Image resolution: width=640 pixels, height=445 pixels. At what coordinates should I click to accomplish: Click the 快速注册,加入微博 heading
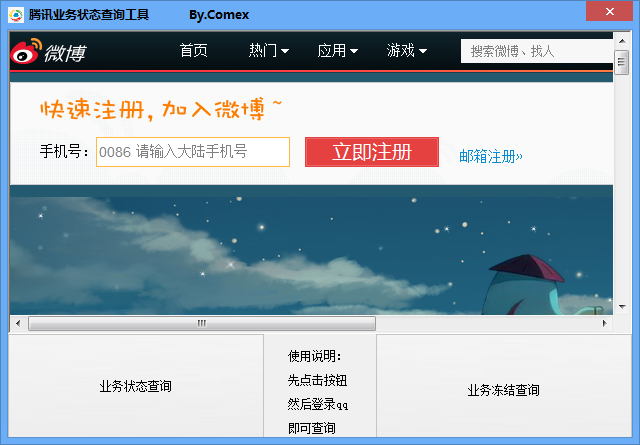(161, 109)
